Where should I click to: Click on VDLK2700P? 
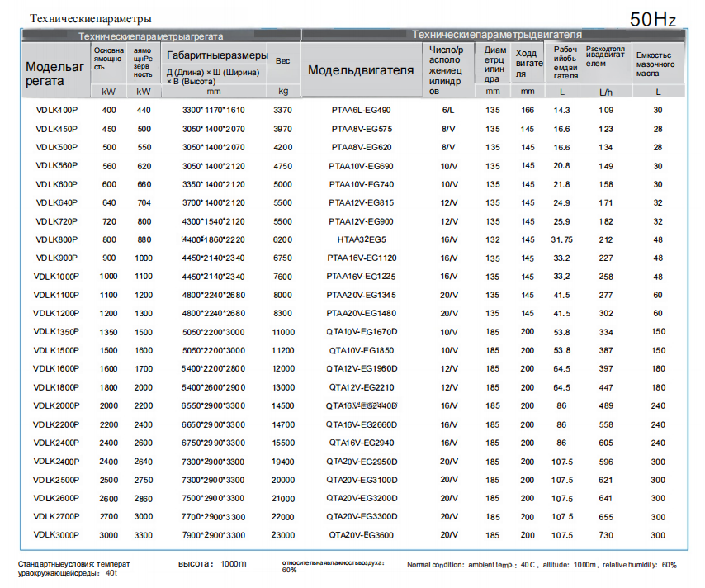56,516
